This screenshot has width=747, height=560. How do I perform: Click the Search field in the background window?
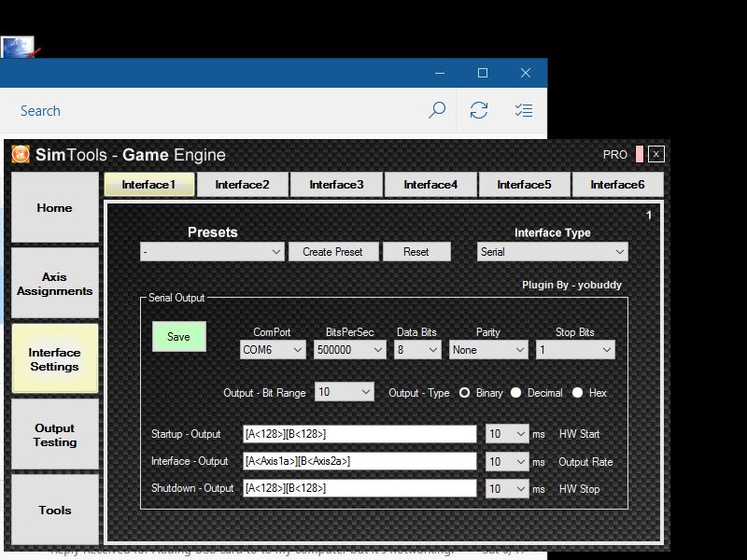tap(215, 110)
